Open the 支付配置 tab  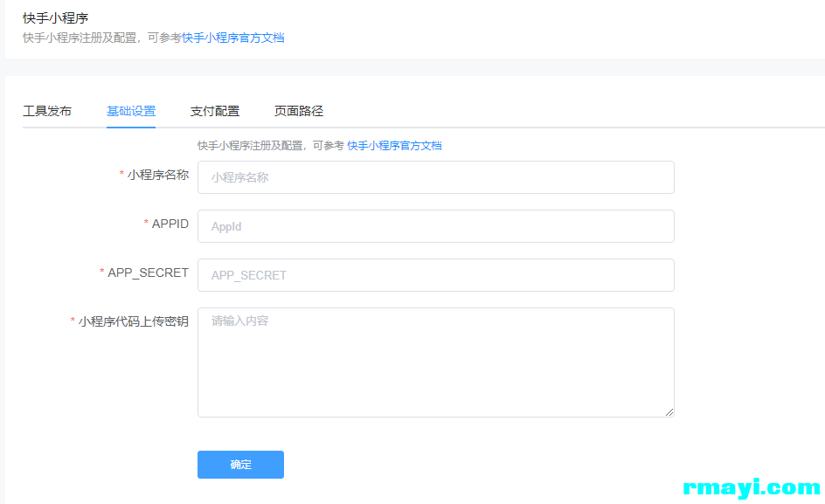pos(215,111)
